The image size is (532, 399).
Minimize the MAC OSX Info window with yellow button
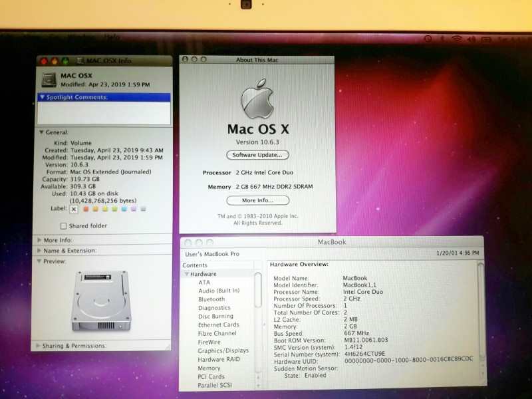pyautogui.click(x=55, y=61)
